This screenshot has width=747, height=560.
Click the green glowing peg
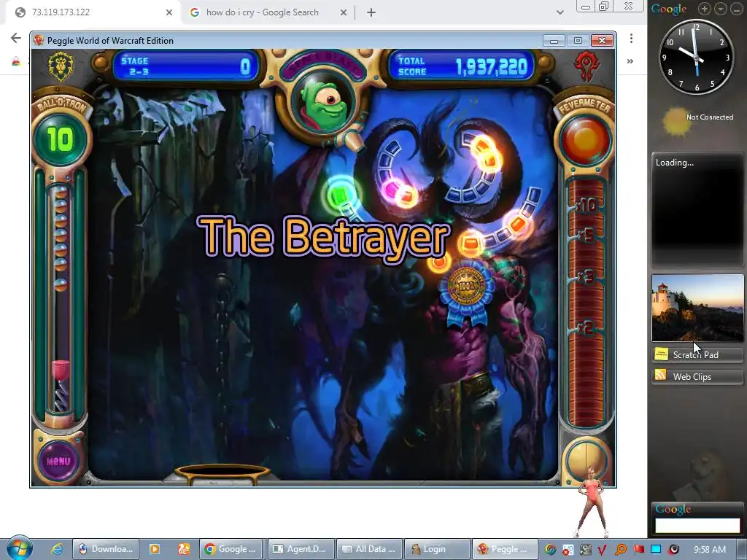pos(340,195)
